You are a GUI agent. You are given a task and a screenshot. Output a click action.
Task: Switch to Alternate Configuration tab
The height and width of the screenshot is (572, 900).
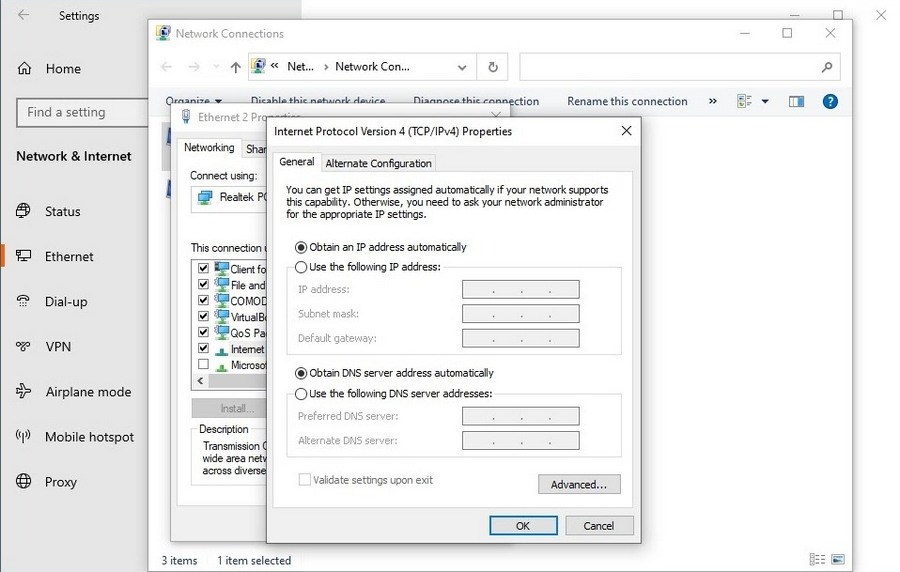pos(378,164)
